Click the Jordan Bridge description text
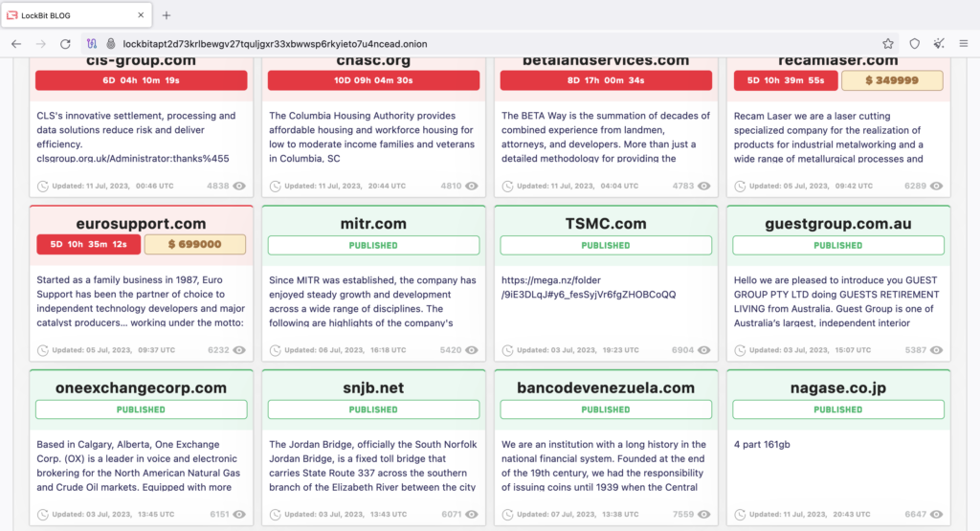 tap(373, 465)
